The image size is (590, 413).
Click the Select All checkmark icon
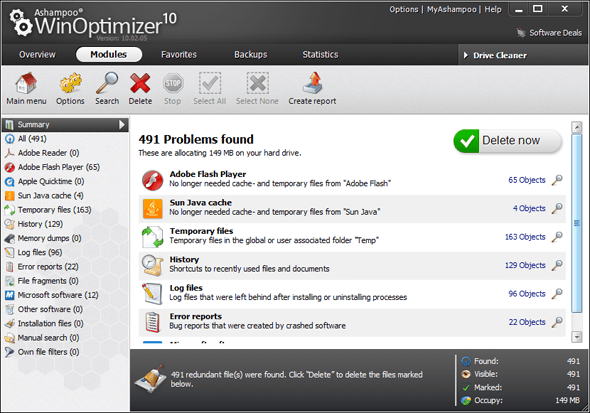tap(210, 83)
